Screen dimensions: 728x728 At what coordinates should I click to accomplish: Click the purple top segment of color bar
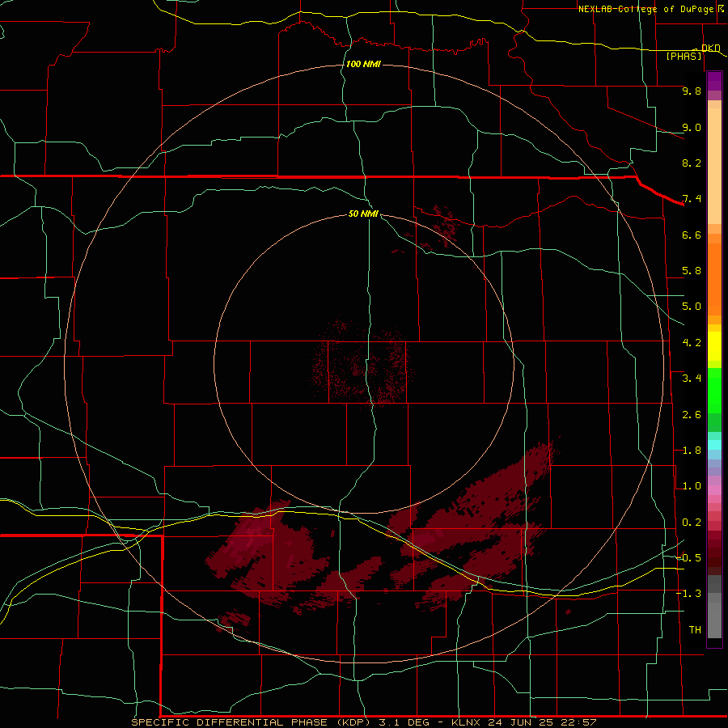coord(714,81)
